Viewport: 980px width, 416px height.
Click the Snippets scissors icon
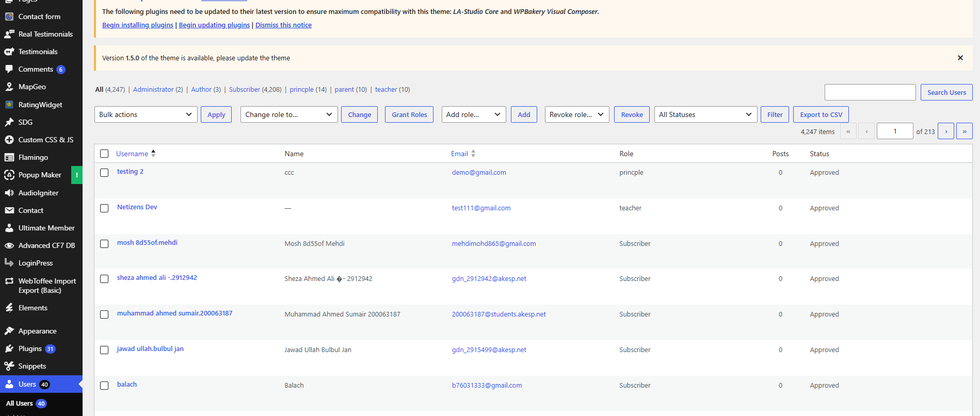[x=9, y=366]
